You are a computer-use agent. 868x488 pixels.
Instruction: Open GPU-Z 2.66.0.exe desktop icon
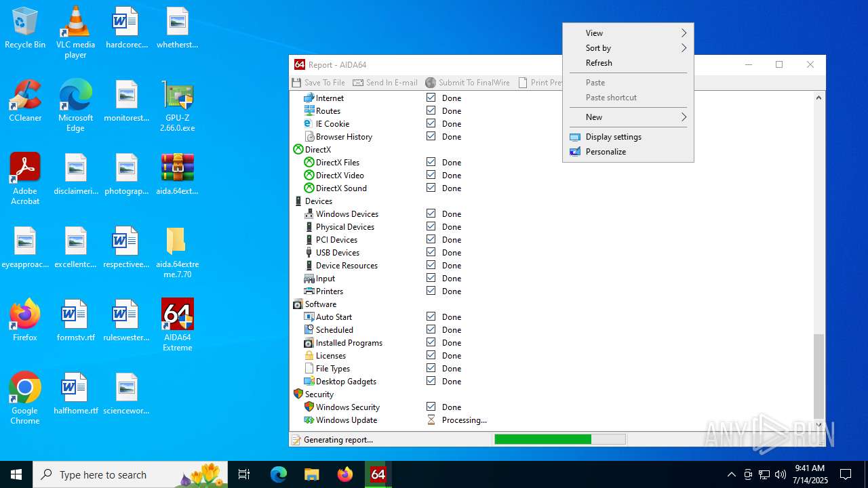point(177,106)
